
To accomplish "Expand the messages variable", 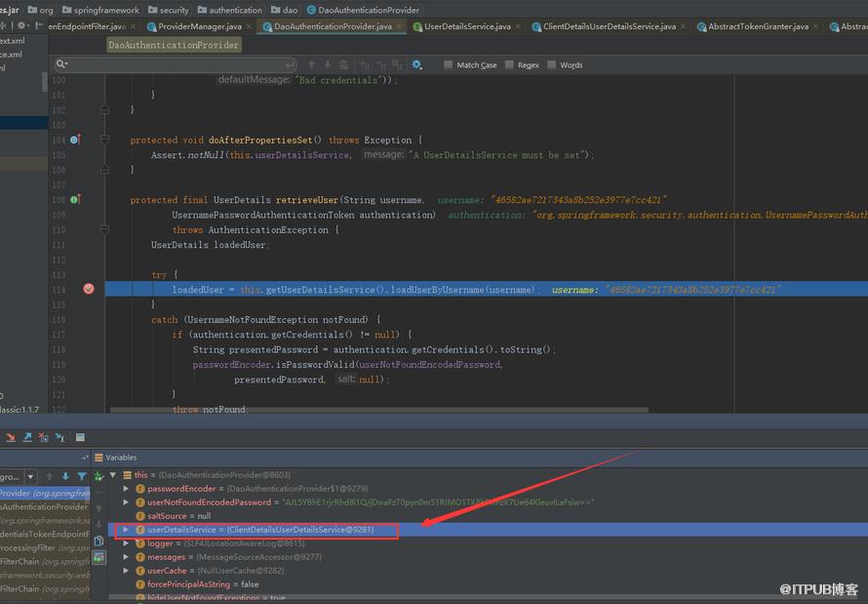I will click(x=126, y=557).
